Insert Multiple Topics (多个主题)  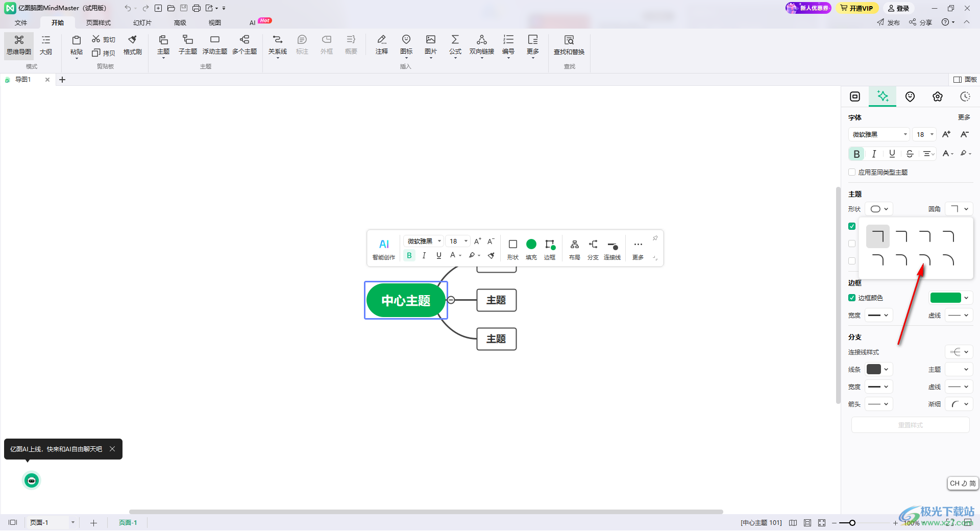point(244,45)
